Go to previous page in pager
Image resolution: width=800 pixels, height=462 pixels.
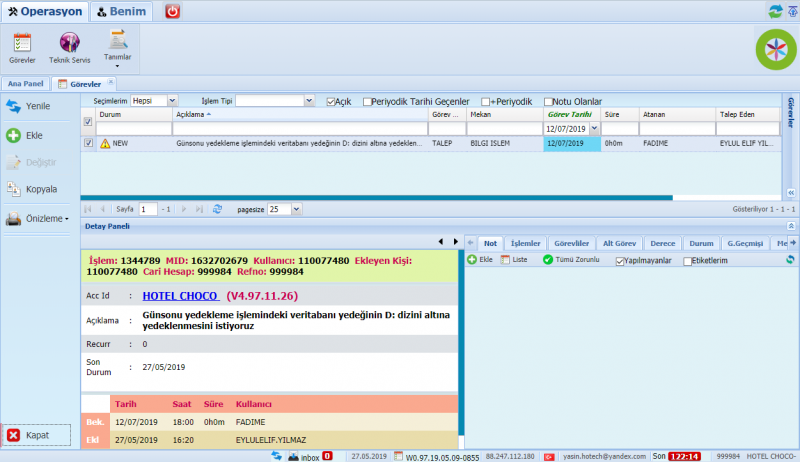coord(103,209)
